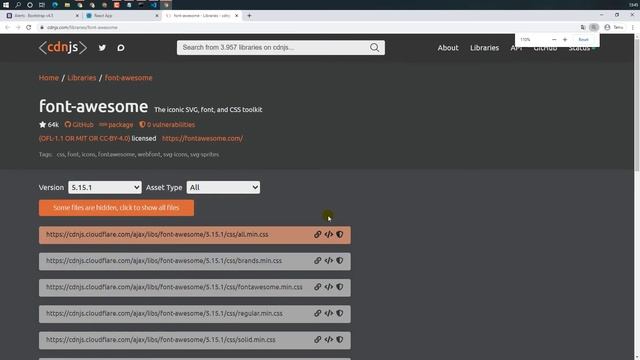Copy SRI shield icon for regular.min.css
This screenshot has width=640, height=360.
pos(340,313)
